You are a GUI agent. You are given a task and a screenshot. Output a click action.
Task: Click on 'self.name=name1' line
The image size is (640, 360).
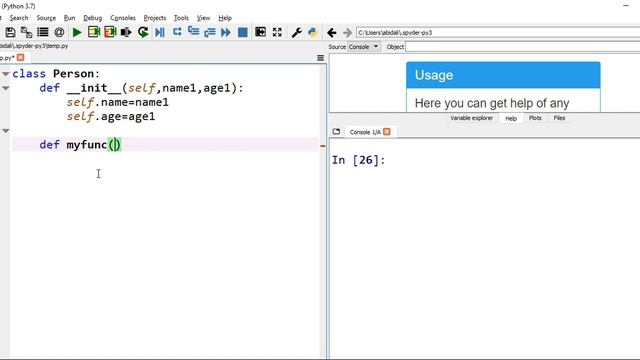tap(118, 102)
